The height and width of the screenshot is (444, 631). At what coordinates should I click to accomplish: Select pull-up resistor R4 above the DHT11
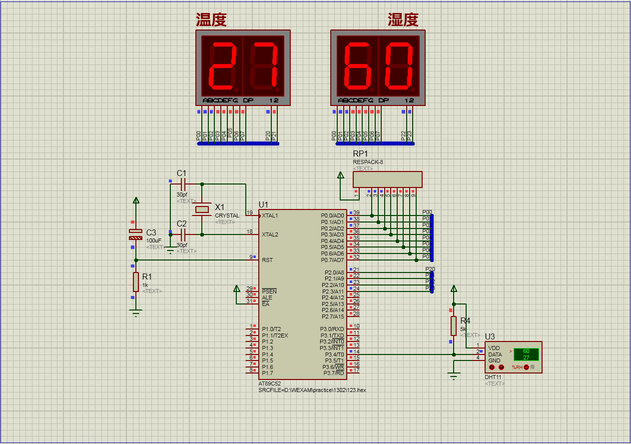click(x=453, y=325)
